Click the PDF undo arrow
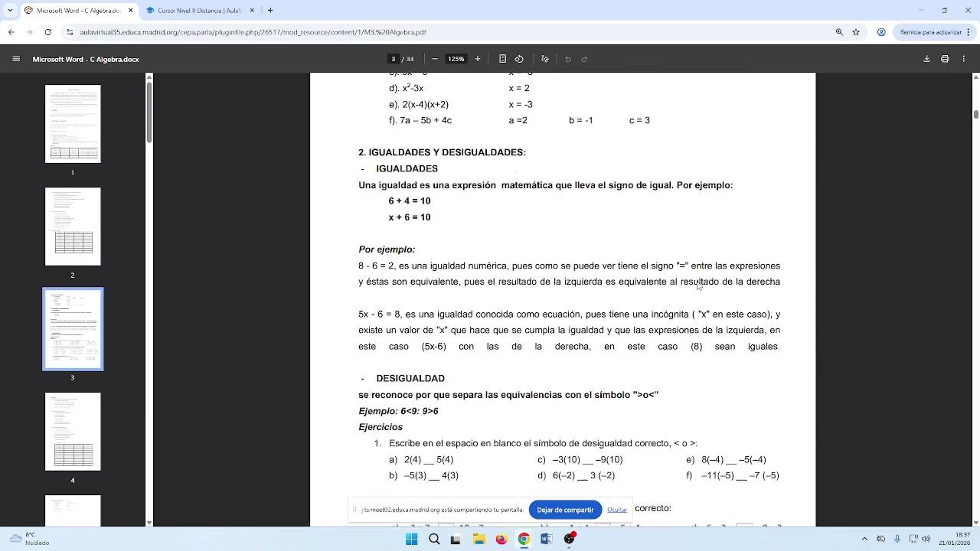The width and height of the screenshot is (980, 551). coord(568,59)
